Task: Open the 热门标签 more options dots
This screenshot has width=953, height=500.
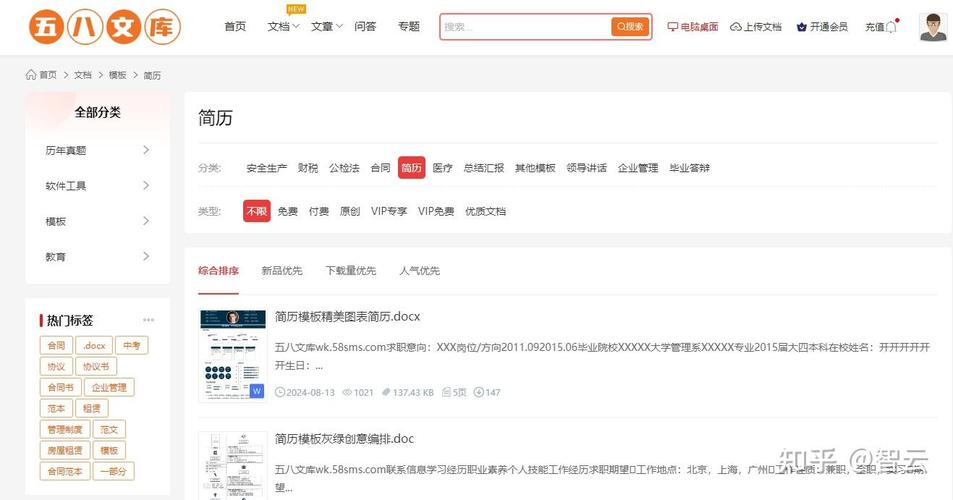Action: pos(149,320)
